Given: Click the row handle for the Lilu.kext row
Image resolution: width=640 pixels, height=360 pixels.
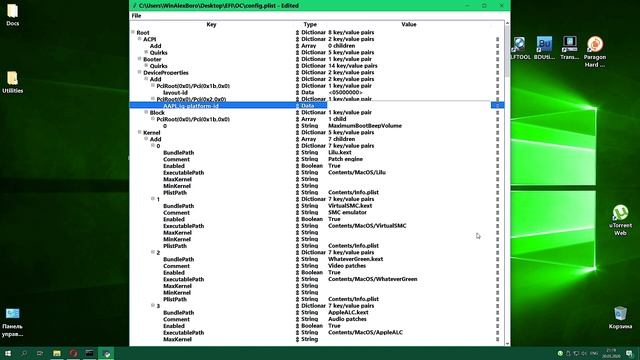Looking at the screenshot, I should click(497, 153).
